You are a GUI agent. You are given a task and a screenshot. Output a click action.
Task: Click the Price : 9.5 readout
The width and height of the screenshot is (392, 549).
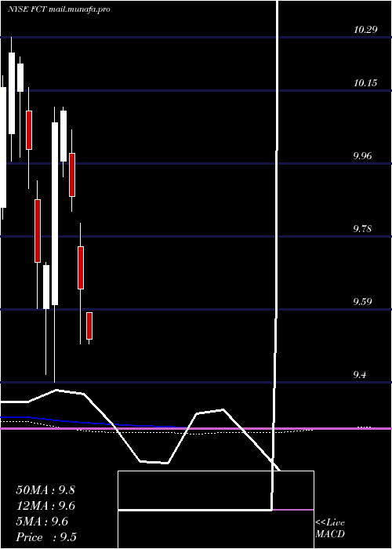pos(46,537)
